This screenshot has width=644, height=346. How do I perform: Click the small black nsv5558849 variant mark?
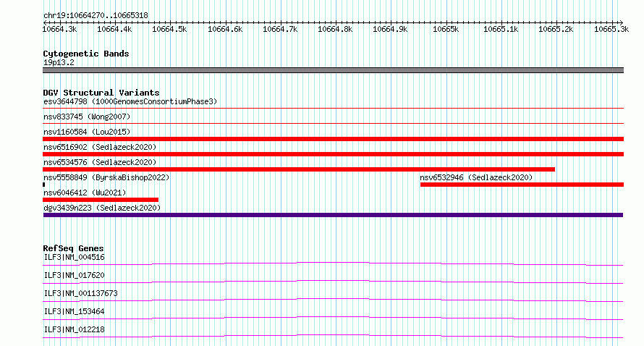pyautogui.click(x=43, y=185)
